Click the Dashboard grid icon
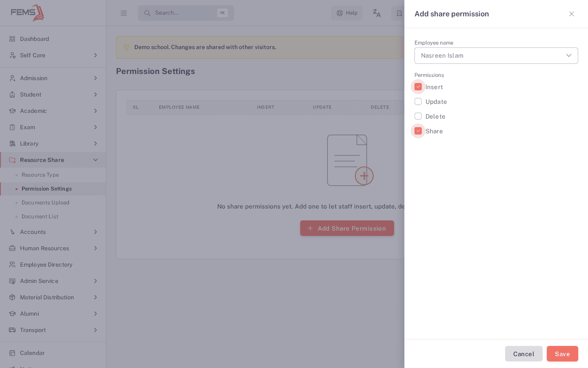 pyautogui.click(x=12, y=39)
